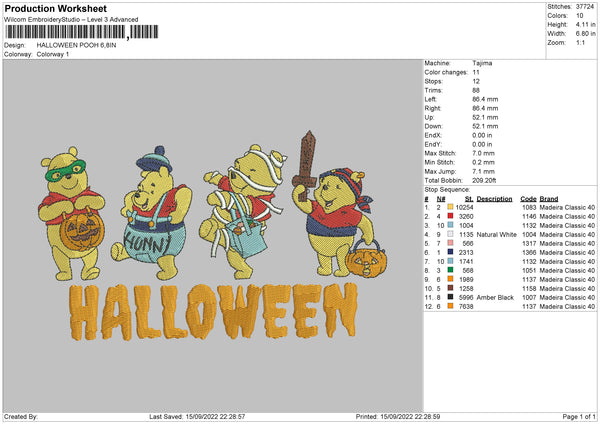Choose the green thread swatch, code 1051
Screen dimensions: 600x424
click(450, 270)
